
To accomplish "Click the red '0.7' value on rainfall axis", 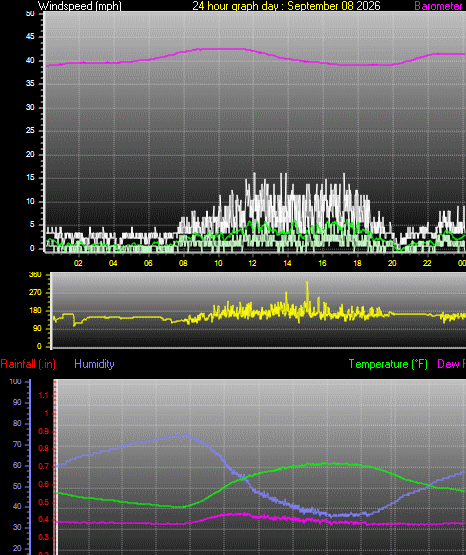I will pyautogui.click(x=44, y=467).
